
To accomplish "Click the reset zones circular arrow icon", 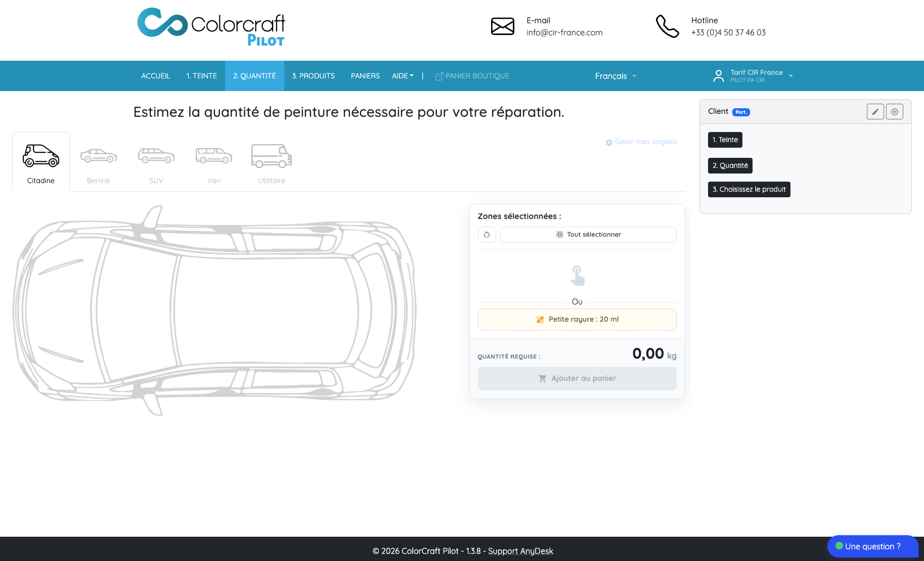I will click(487, 235).
